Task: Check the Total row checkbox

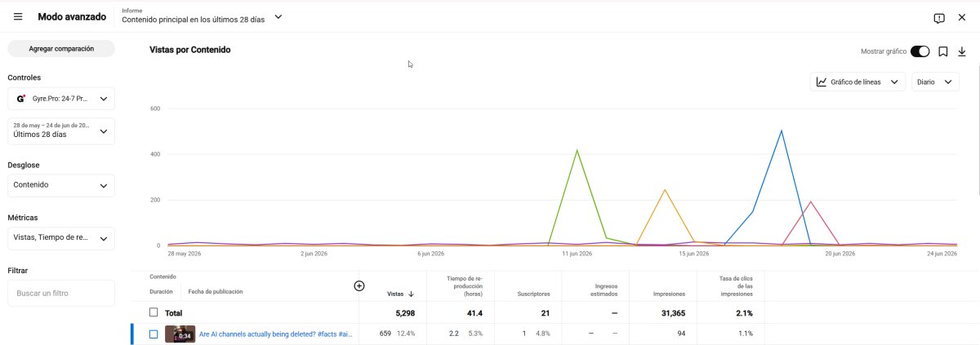Action: (x=154, y=312)
